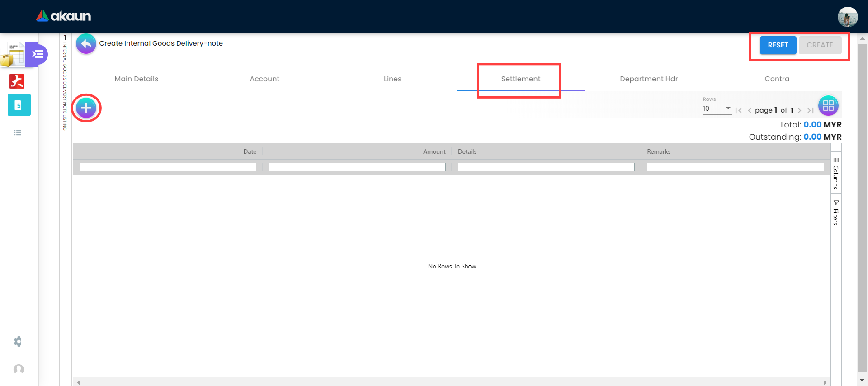Expand the Columns side panel
The image size is (868, 386).
point(836,173)
